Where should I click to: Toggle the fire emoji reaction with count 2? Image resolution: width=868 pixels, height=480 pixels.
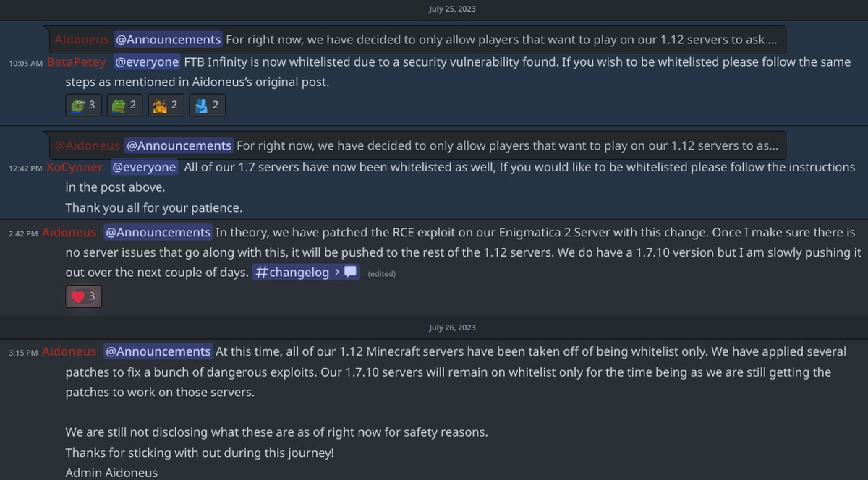click(166, 106)
